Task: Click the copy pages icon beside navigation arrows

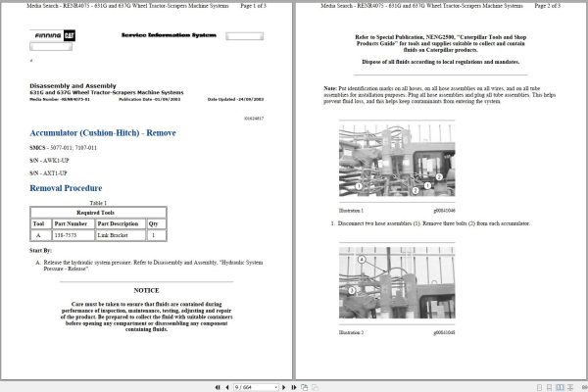Action: (304, 387)
